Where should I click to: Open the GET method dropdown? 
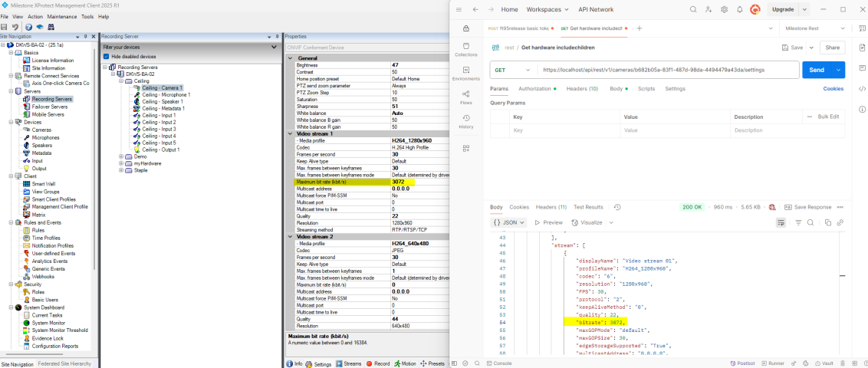click(511, 70)
